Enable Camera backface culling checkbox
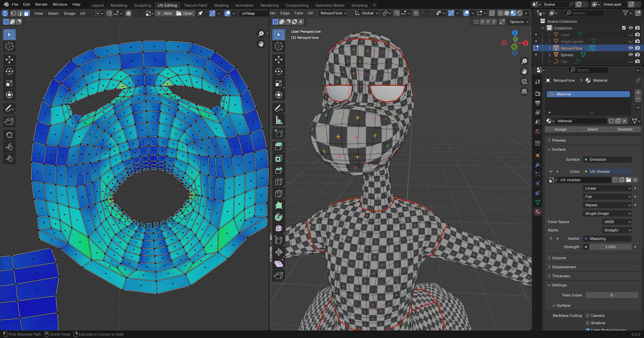 pos(588,316)
